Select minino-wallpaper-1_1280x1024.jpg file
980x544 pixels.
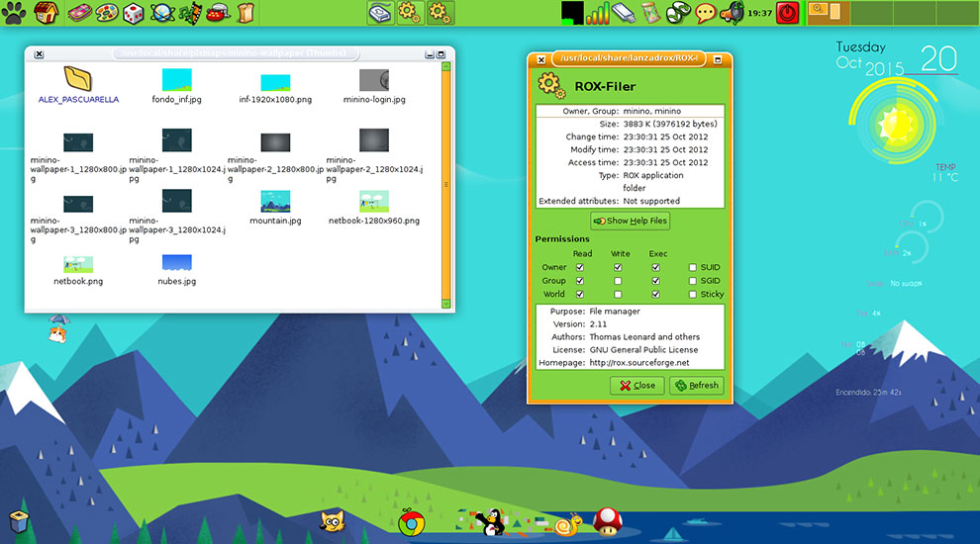pos(177,156)
